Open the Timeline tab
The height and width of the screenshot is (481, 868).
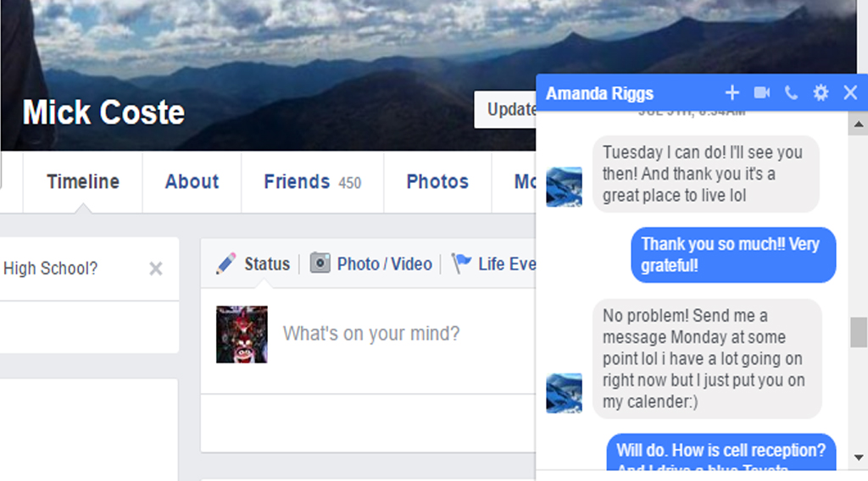83,182
